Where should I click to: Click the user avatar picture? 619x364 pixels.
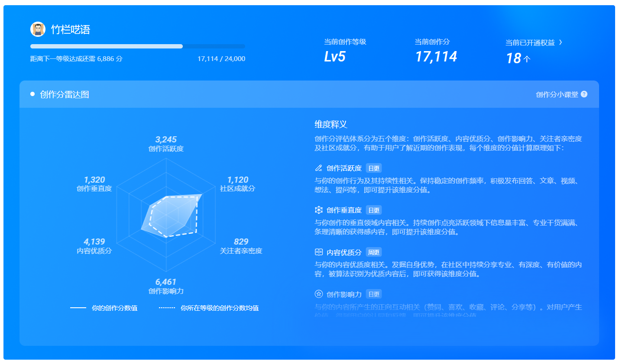click(38, 29)
